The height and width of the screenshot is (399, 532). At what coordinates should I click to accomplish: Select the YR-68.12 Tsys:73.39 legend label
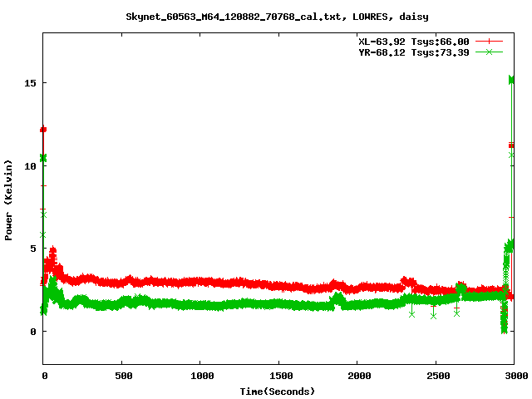[x=413, y=52]
